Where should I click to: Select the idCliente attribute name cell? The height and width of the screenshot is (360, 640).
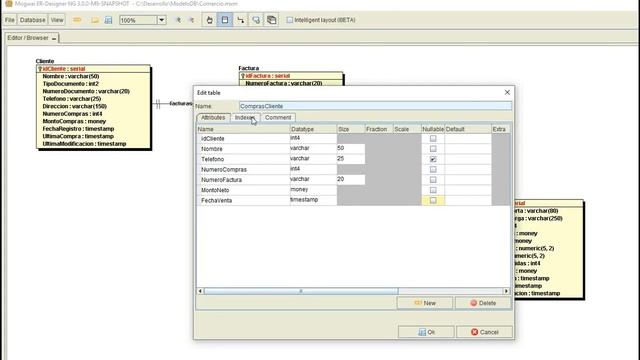[x=243, y=139]
